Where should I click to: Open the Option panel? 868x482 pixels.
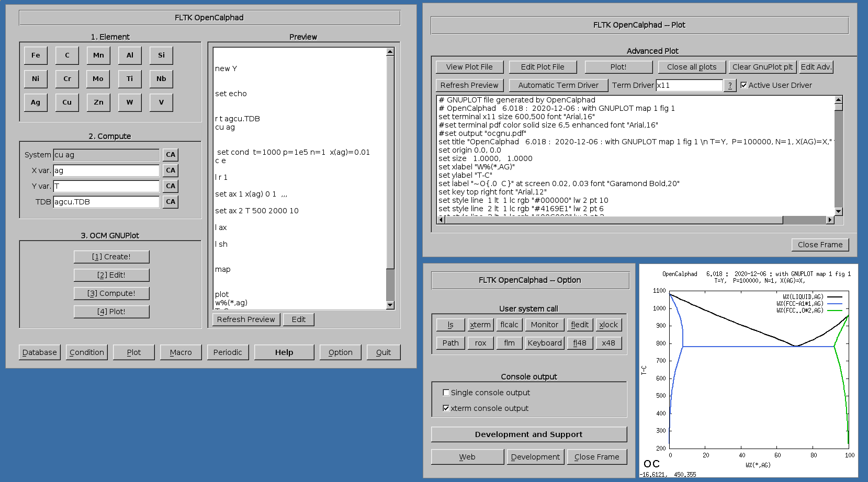point(341,352)
